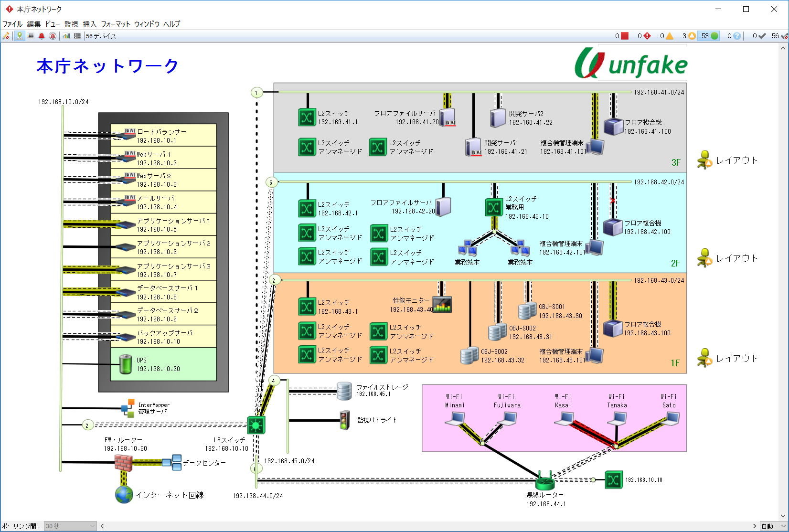Open the ファイル menu
This screenshot has height=532, width=789.
coord(12,24)
